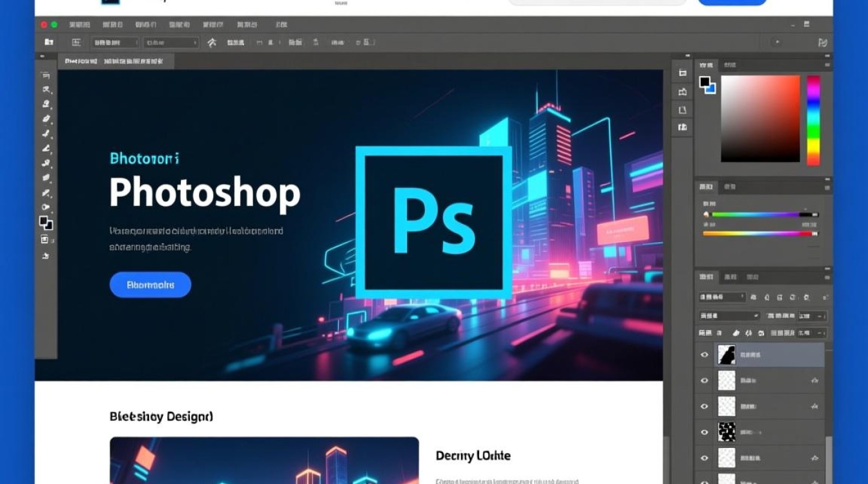Open the layer filter type dropdown
This screenshot has height=484, width=868.
723,297
